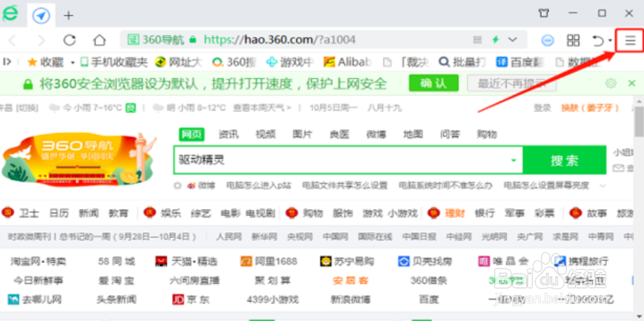644x321 pixels.
Task: Click 查看本周天气 link
Action: (x=262, y=108)
